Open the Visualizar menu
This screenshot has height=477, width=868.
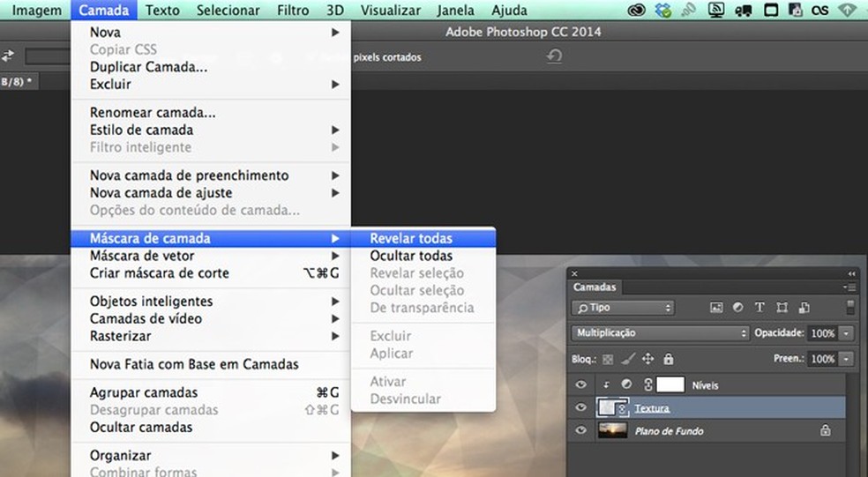[390, 10]
